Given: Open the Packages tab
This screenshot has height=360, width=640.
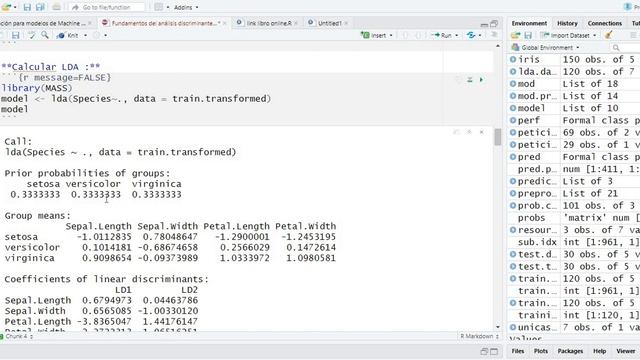Looking at the screenshot, I should [x=570, y=351].
